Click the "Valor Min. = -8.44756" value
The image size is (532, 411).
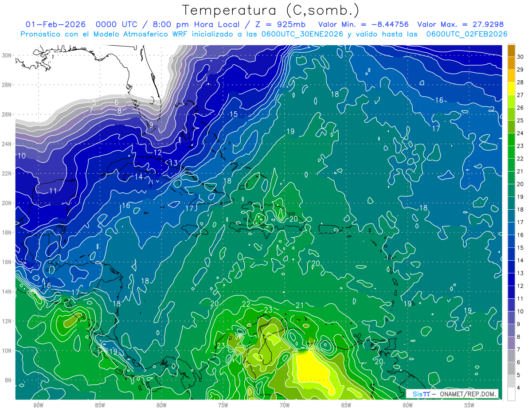tap(364, 24)
